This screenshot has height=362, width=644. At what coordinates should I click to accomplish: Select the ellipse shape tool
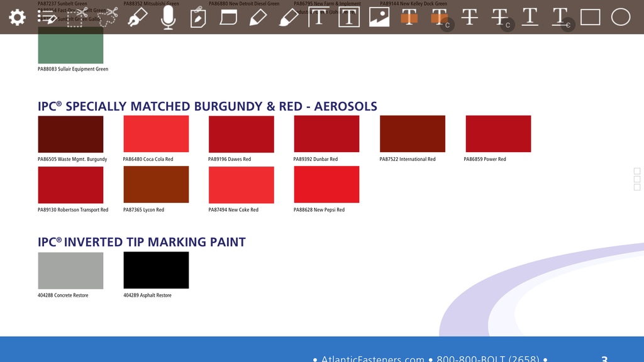[x=621, y=17]
